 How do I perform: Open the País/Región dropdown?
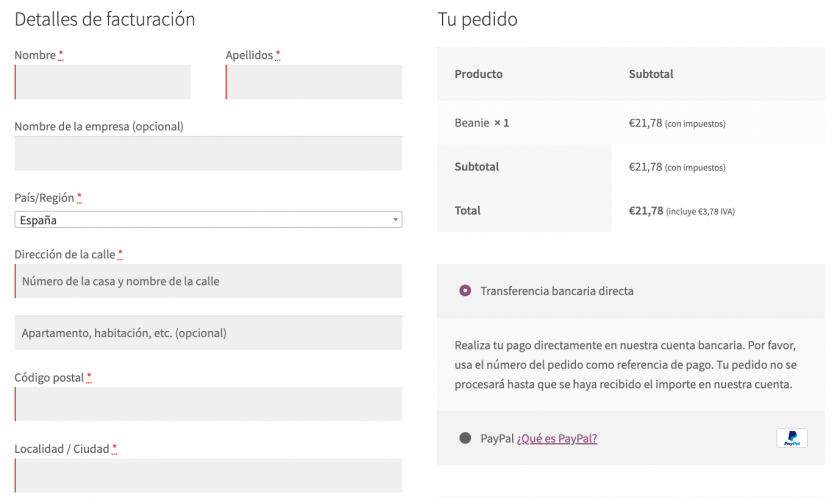point(207,220)
